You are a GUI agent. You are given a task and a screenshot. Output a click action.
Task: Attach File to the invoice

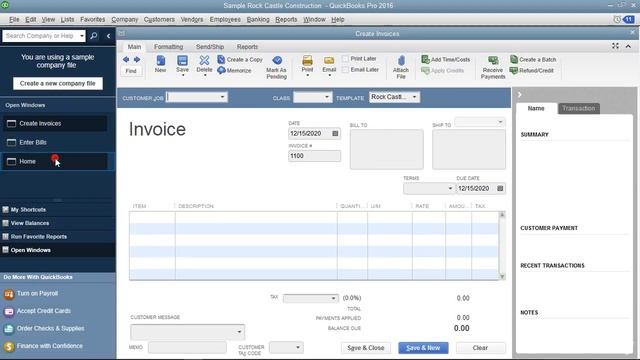401,67
